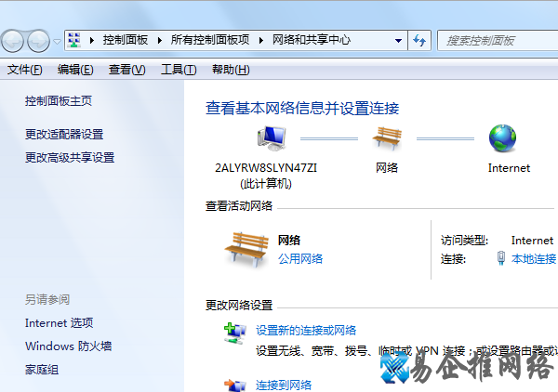This screenshot has height=392, width=558.
Task: Open 设置新的连接或网络 link
Action: (306, 331)
